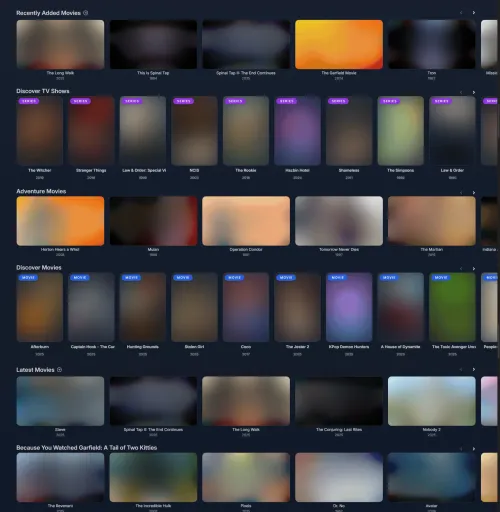Advance Discover TV Shows carousel with right arrow
This screenshot has width=500, height=512.
tap(474, 92)
